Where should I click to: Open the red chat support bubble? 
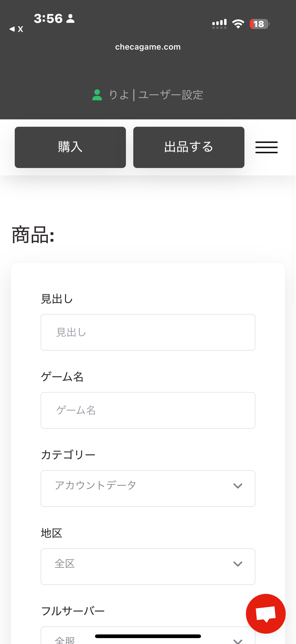266,614
